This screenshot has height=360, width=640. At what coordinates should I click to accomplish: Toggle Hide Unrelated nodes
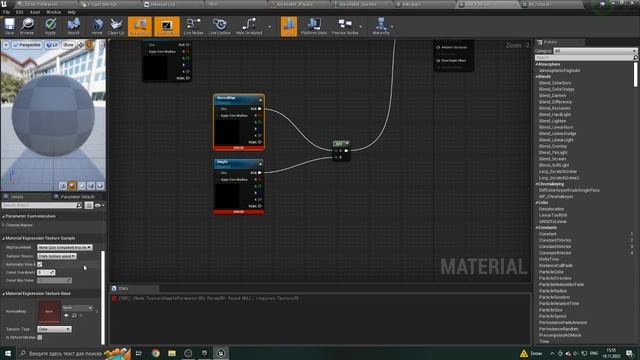(x=249, y=26)
